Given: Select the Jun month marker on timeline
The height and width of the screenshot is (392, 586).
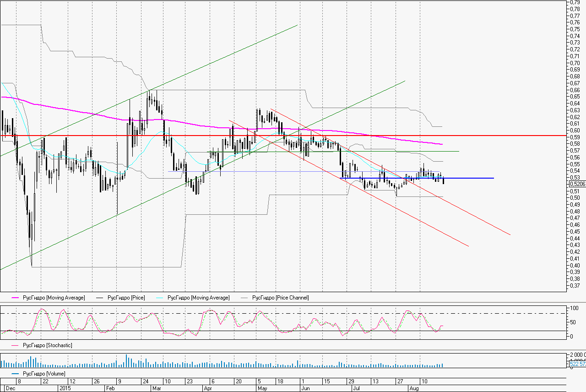Looking at the screenshot, I should pyautogui.click(x=305, y=388).
